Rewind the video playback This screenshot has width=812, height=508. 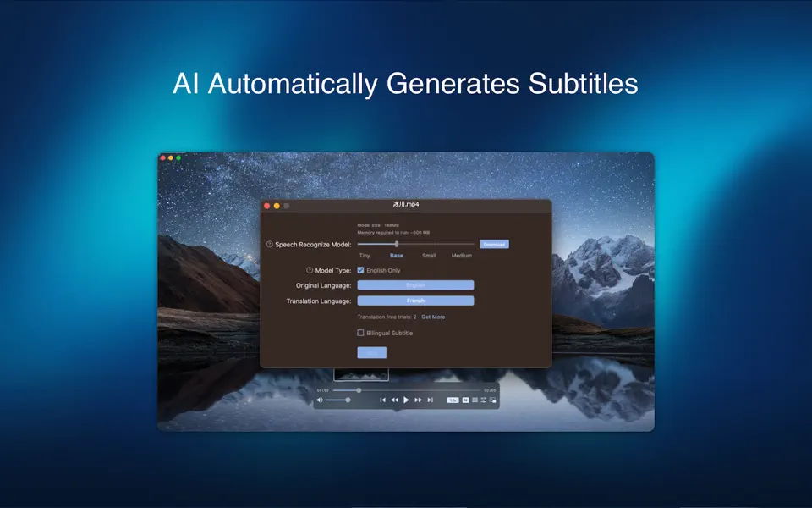(x=394, y=399)
